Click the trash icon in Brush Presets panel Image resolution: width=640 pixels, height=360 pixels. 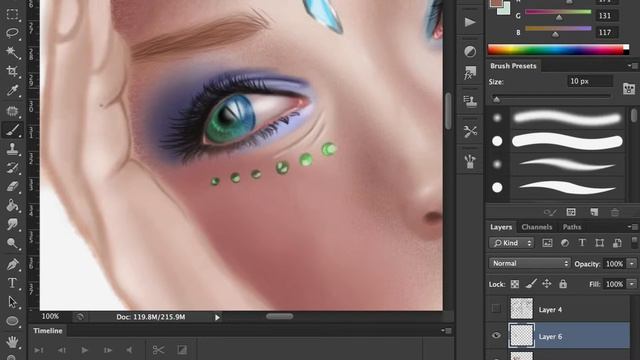pos(615,212)
